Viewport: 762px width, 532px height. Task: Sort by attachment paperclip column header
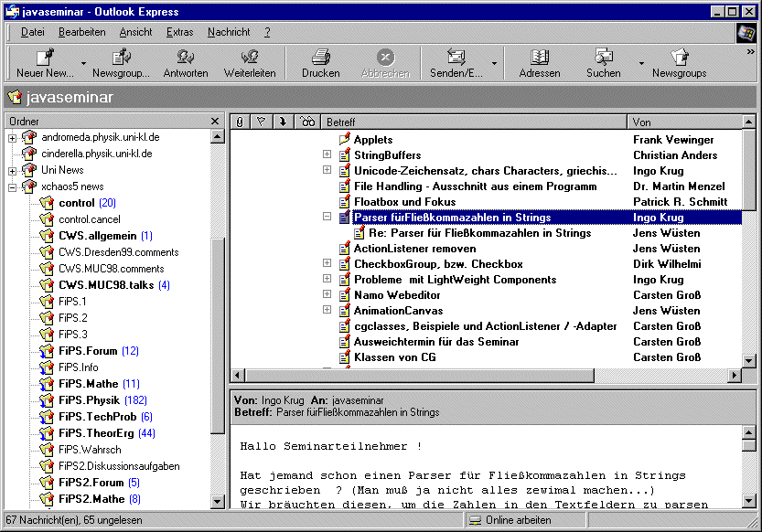click(239, 122)
